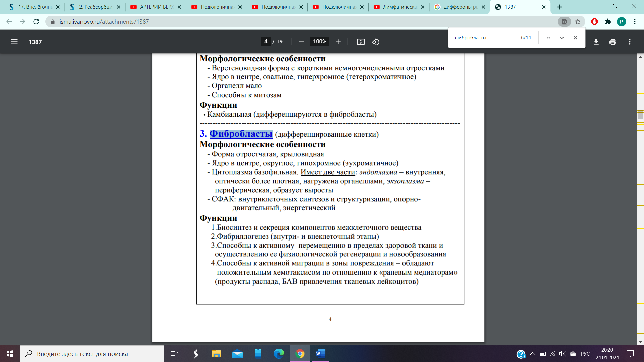
Task: Open the network Wi-Fi tray icon
Action: (x=553, y=354)
